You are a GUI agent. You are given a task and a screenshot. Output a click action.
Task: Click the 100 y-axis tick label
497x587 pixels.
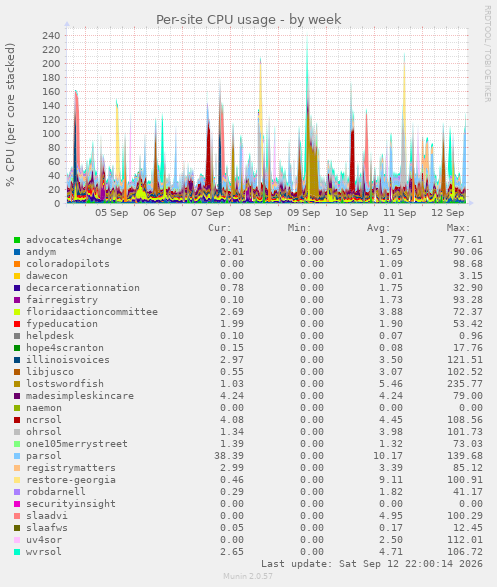[x=51, y=134]
